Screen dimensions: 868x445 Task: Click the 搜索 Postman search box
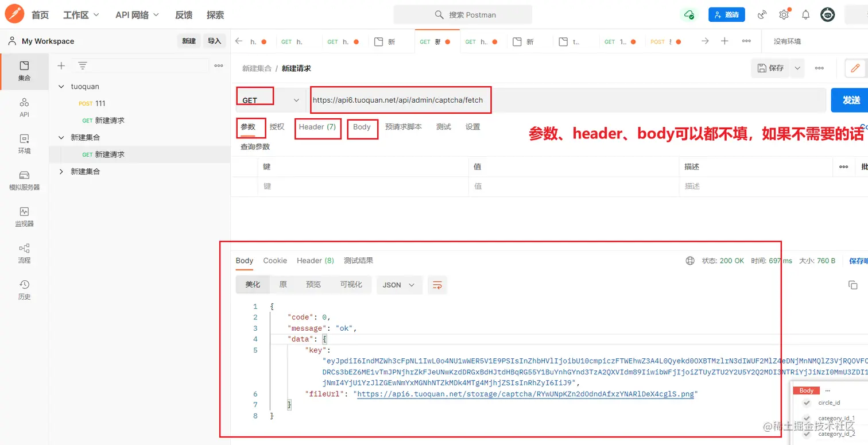click(x=463, y=15)
